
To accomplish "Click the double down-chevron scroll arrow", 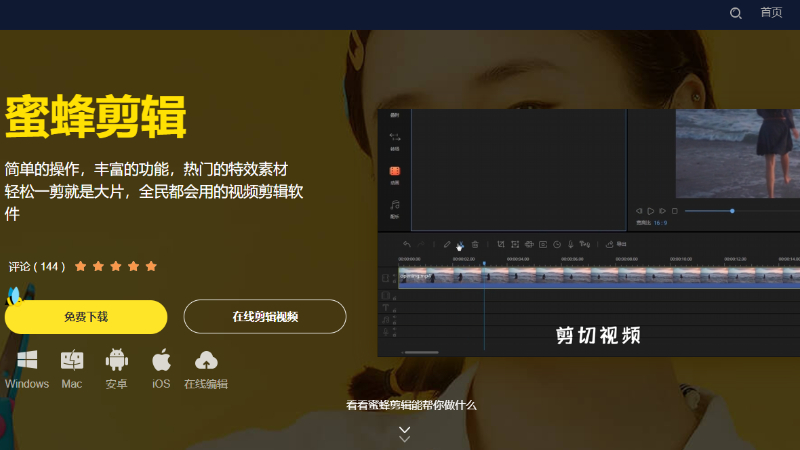I will [405, 434].
